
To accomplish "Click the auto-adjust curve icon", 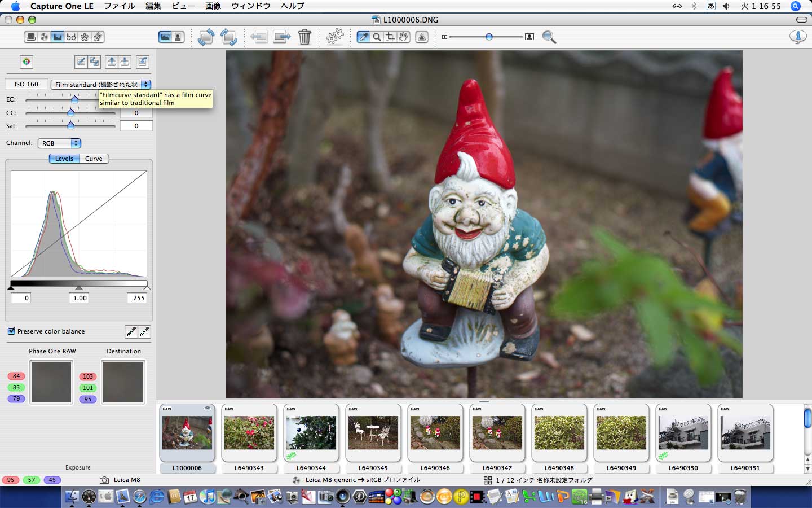I will 81,62.
